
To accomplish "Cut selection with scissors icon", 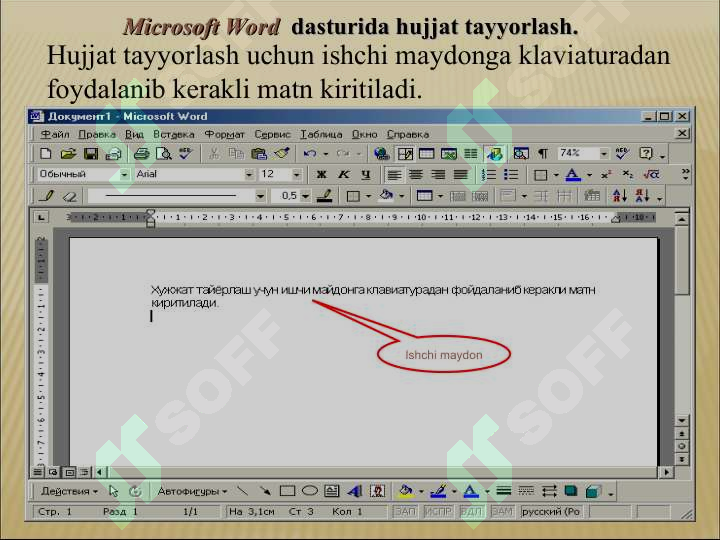I will 214,154.
